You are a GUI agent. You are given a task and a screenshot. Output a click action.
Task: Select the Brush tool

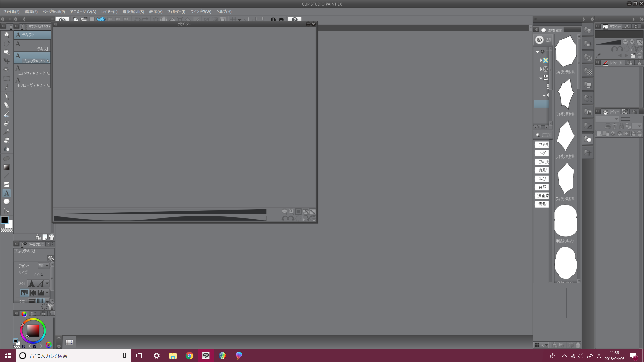6,114
